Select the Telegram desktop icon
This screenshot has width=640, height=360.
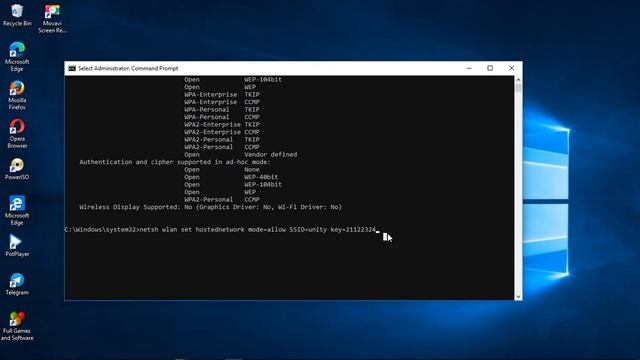click(17, 284)
